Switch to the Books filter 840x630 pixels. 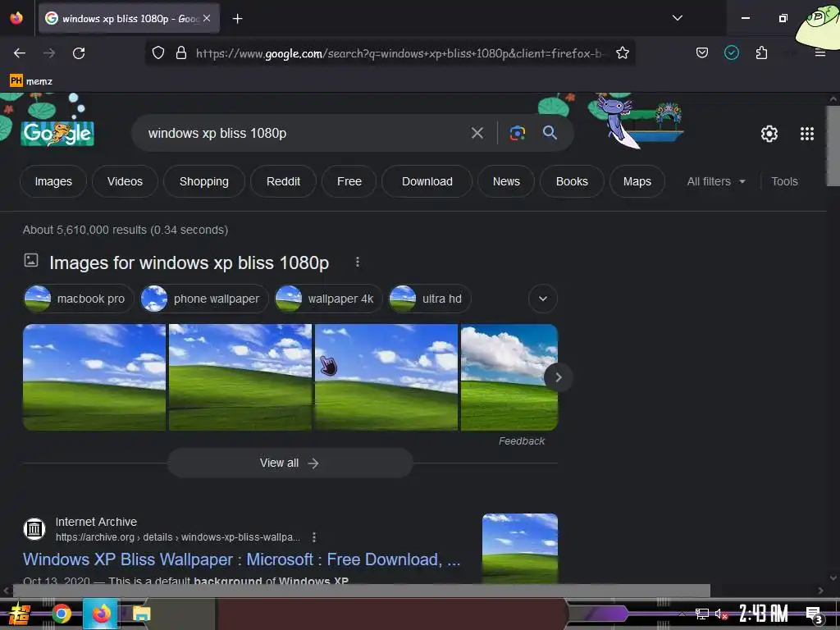point(572,181)
